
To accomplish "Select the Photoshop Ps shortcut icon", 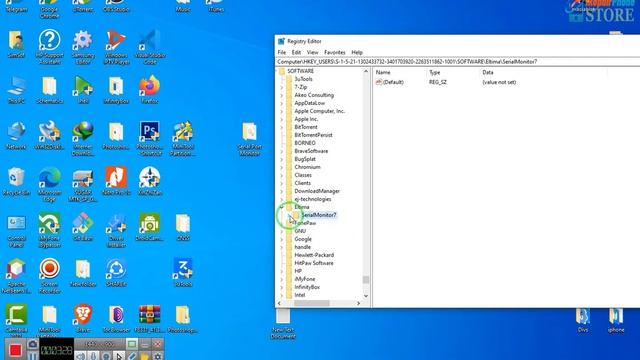I will point(149,138).
